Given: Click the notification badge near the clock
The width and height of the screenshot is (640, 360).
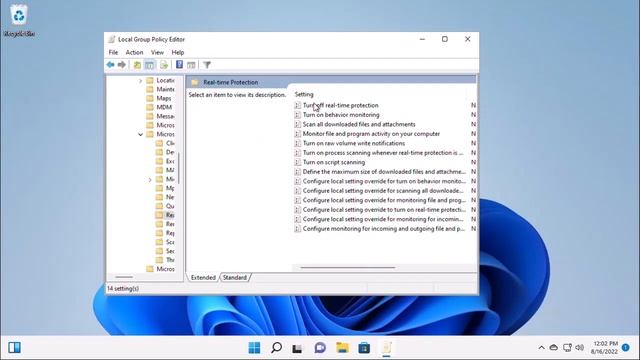Looking at the screenshot, I should point(625,348).
